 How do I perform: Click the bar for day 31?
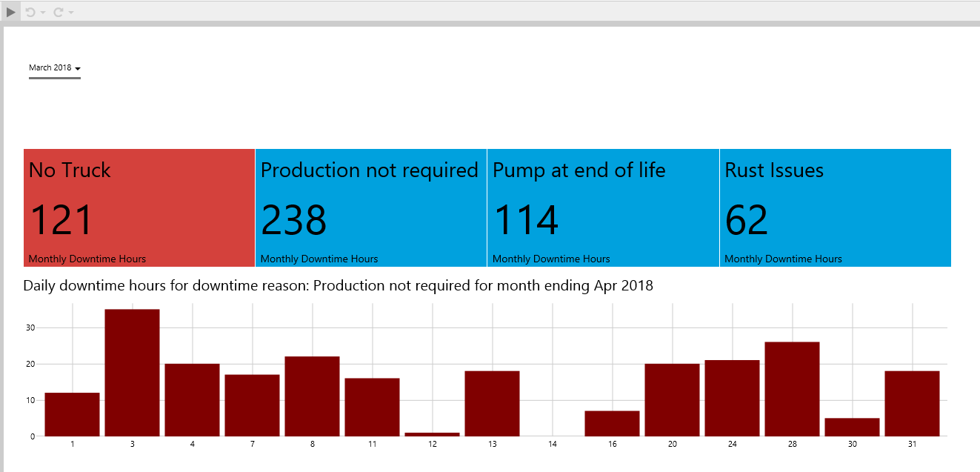912,403
